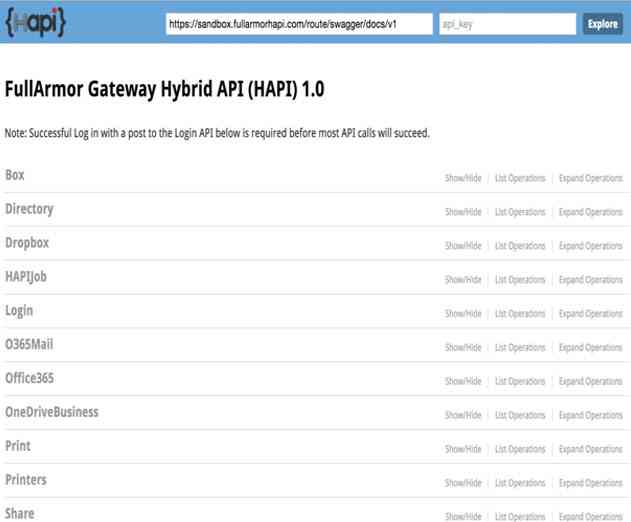Toggle Show/Hide for Office365
The height and width of the screenshot is (522, 631).
point(463,381)
